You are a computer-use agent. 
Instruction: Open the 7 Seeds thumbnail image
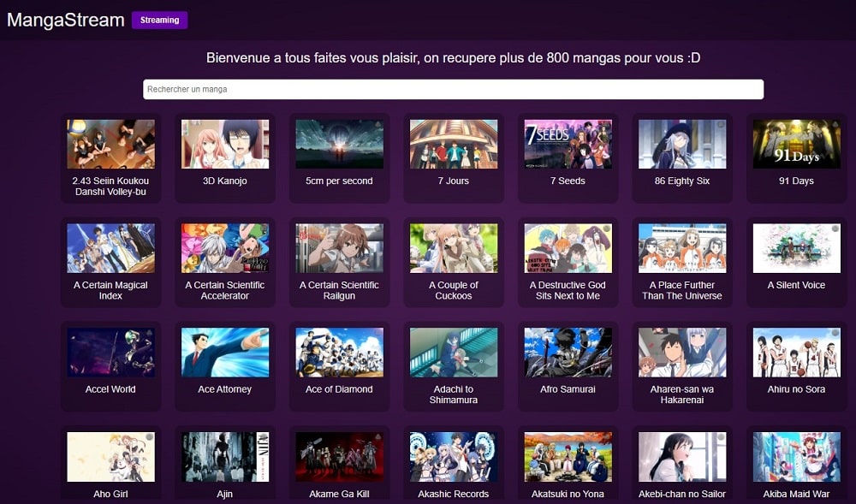point(568,144)
